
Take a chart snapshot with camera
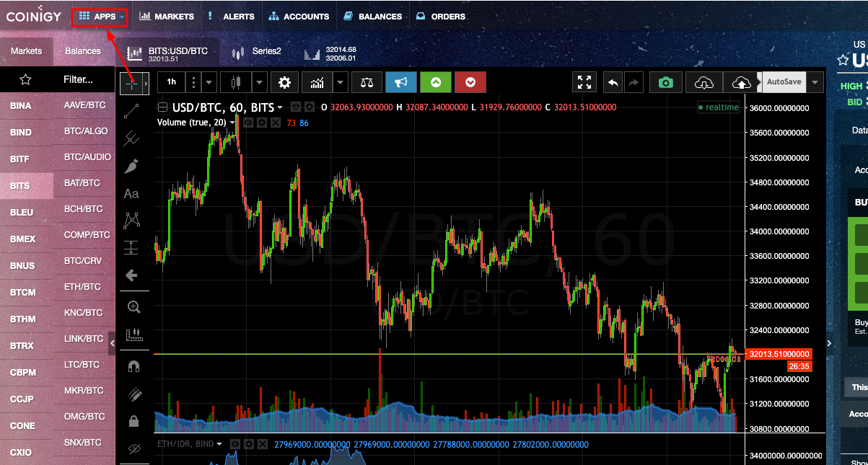pos(666,82)
